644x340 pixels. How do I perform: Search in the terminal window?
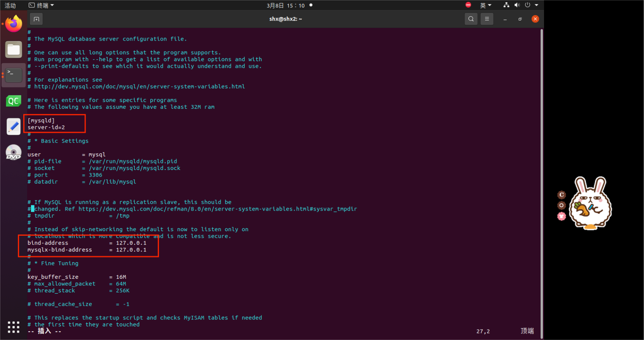[x=471, y=19]
